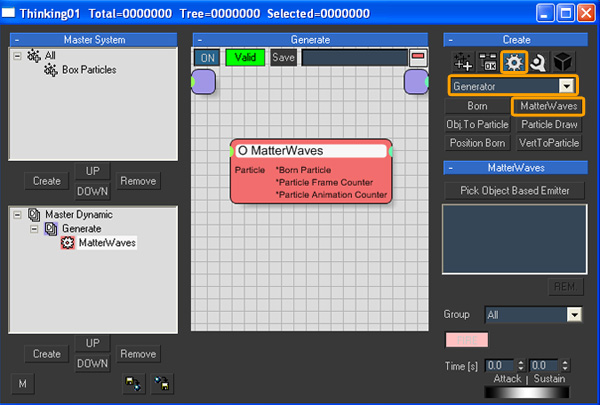Click Create under Master System list
This screenshot has height=405, width=600.
[x=47, y=181]
